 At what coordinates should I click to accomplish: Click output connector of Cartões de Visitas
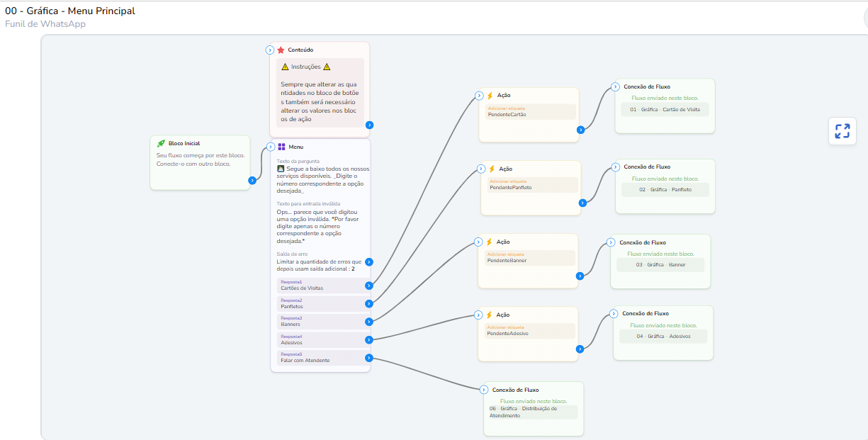[369, 286]
